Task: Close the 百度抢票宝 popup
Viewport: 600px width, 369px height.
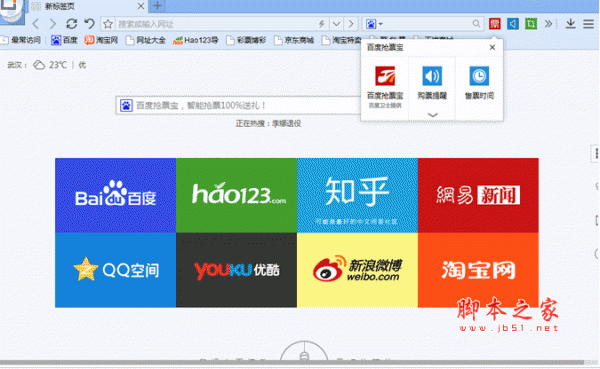Action: [492, 47]
